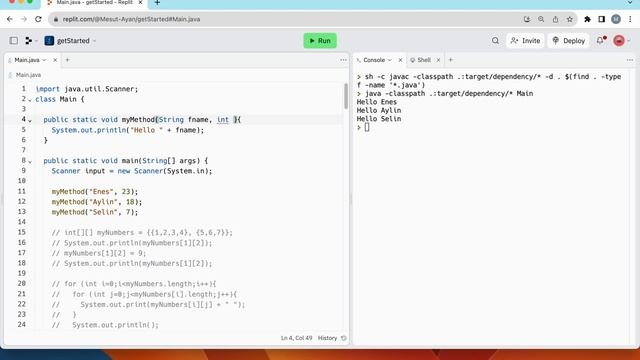Collapse the class Main fold arrow
This screenshot has width=640, height=360.
[x=30, y=100]
